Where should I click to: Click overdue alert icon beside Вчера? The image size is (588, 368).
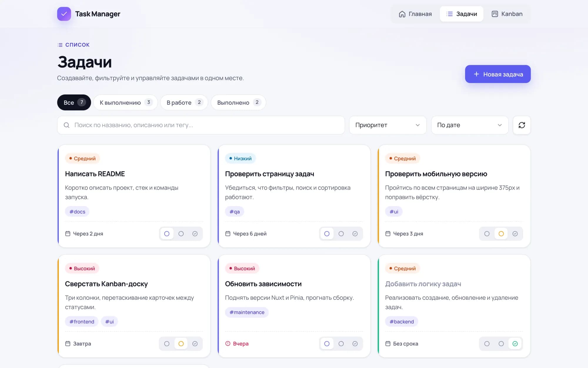(x=228, y=344)
